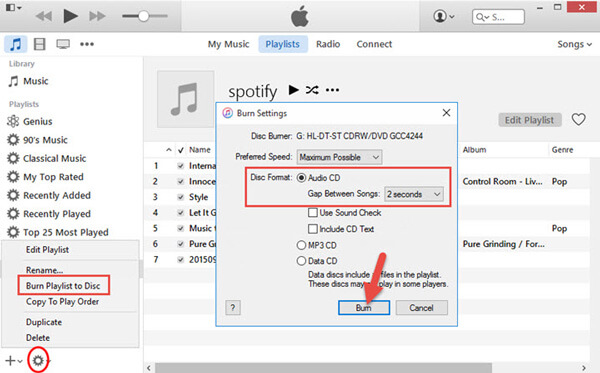The width and height of the screenshot is (600, 373).
Task: Click the Burn button
Action: 364,308
